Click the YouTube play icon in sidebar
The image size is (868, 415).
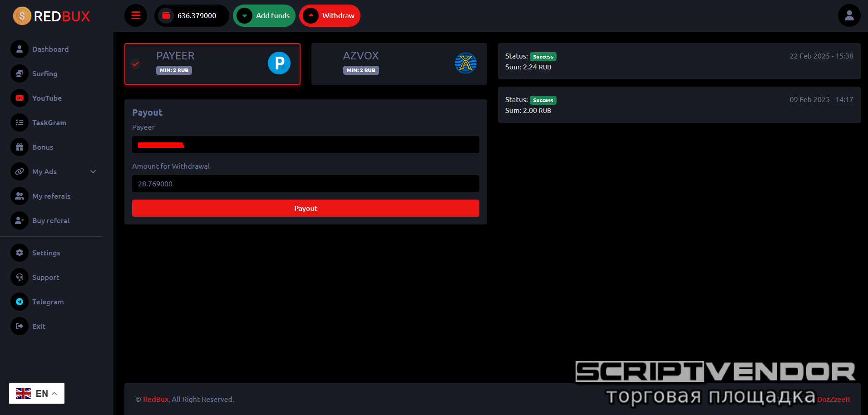click(20, 98)
